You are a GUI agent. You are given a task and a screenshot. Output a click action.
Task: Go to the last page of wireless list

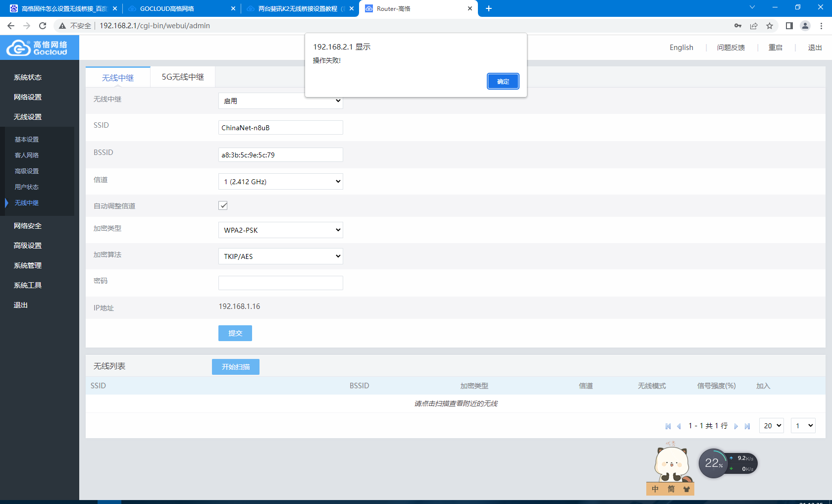[x=747, y=426]
